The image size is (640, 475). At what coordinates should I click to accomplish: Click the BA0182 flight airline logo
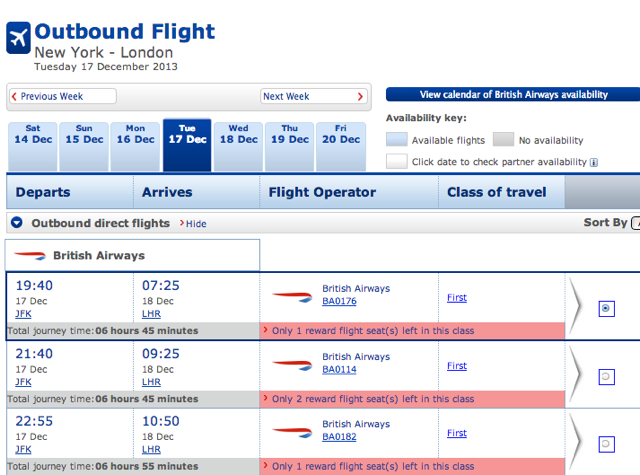(292, 432)
